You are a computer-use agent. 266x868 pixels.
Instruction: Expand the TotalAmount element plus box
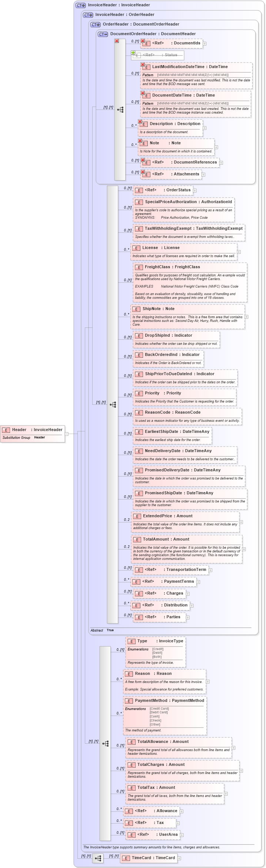point(244,549)
